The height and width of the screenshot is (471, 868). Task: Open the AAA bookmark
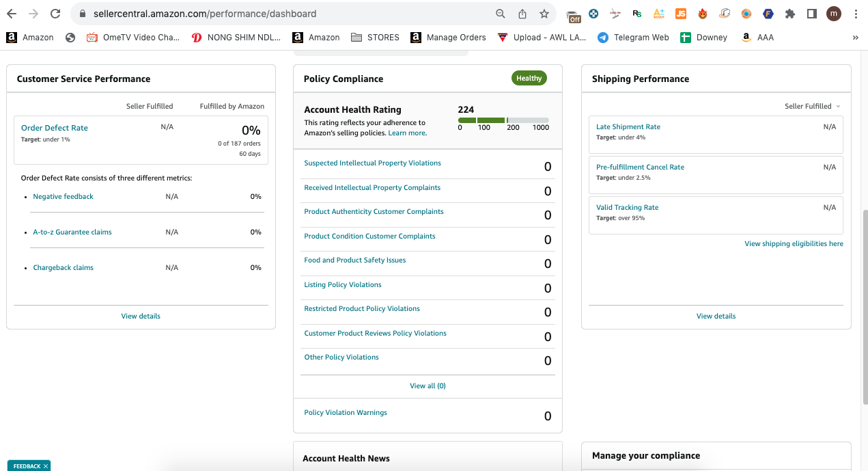[757, 38]
